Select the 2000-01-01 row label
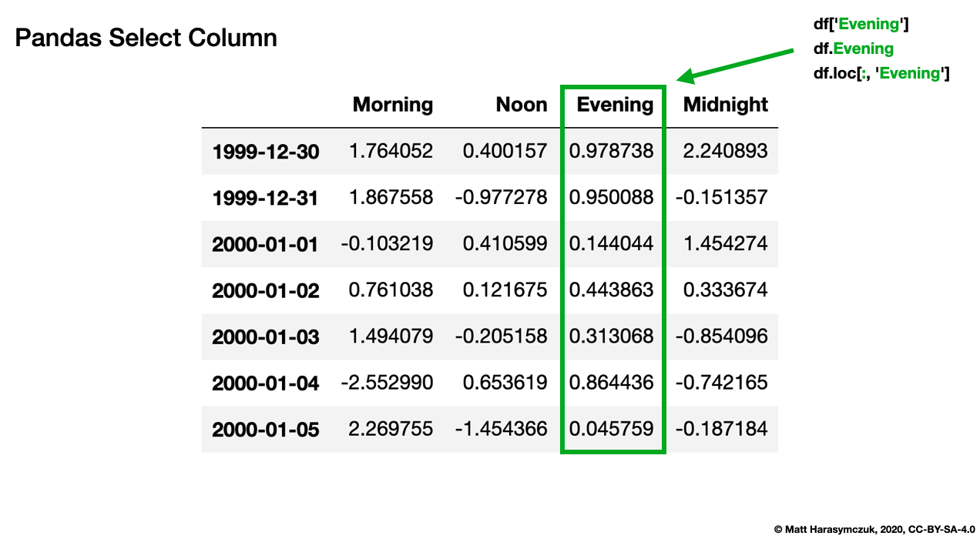 click(267, 244)
